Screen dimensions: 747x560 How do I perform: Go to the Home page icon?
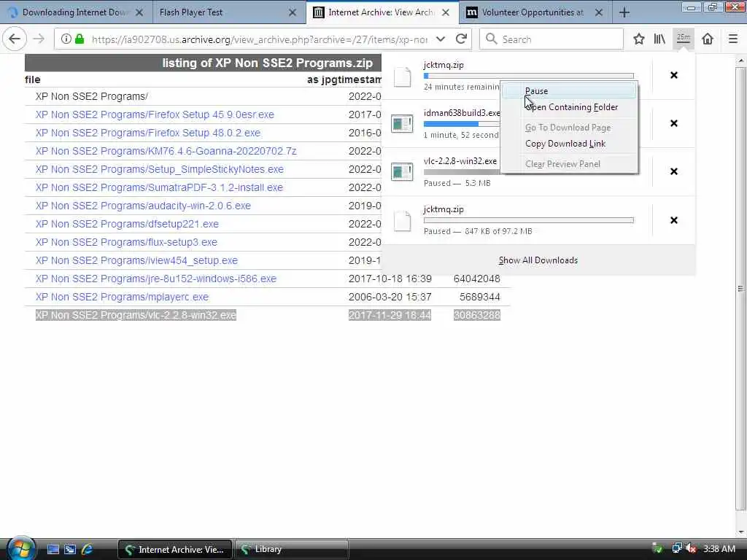[708, 39]
